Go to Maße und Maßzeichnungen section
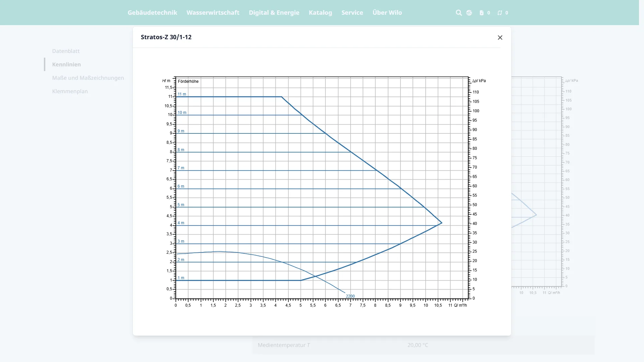Viewport: 644px width, 362px height. tap(88, 78)
